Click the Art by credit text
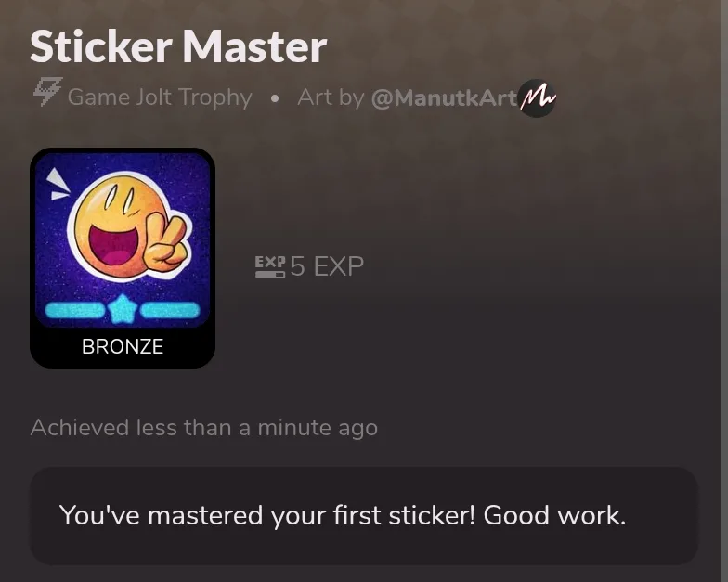 331,97
